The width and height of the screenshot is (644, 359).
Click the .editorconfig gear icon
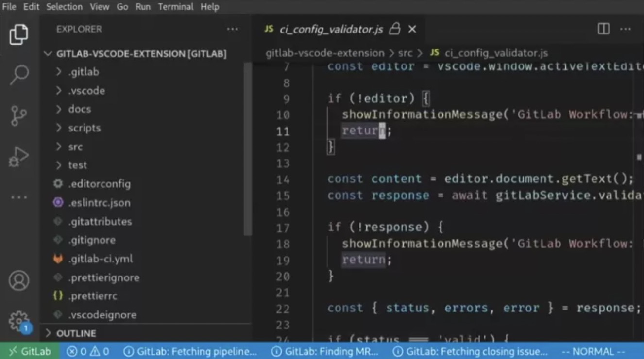58,184
